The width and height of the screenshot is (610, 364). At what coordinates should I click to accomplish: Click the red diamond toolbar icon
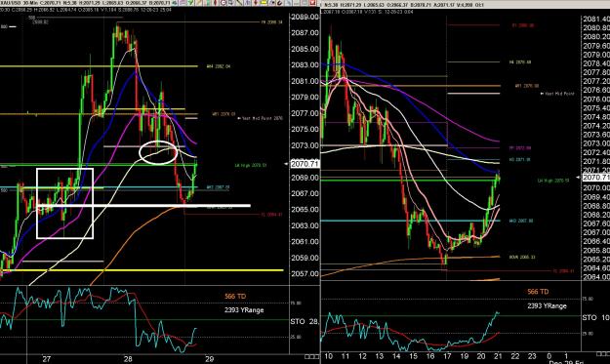[x=215, y=2]
